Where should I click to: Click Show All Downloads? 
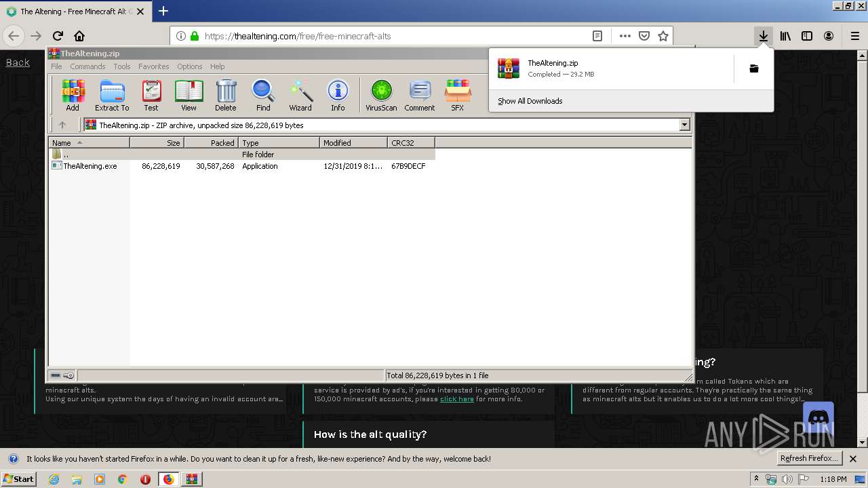click(530, 101)
